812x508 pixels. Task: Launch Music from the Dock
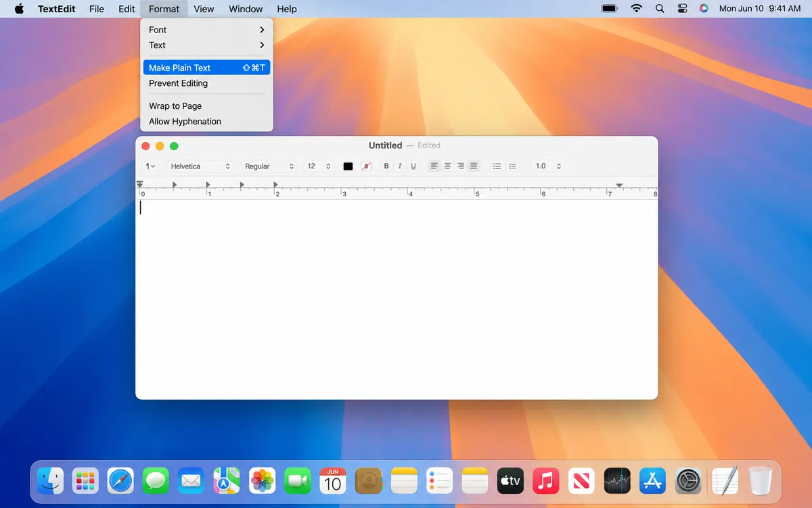tap(546, 481)
